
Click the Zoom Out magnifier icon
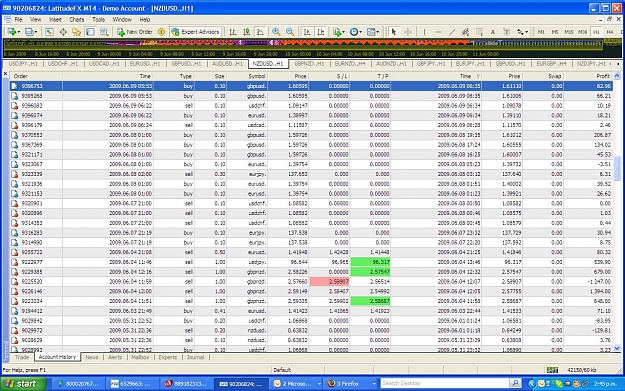290,32
